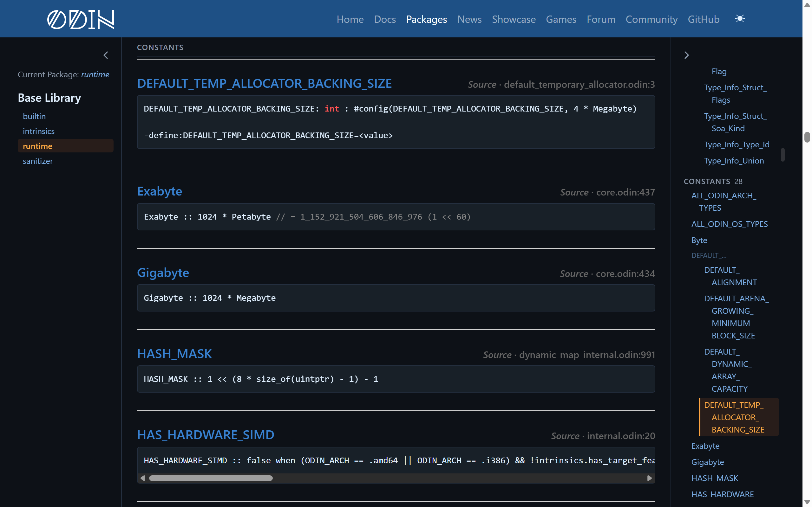Jump to ALL_ODIN_OS_TYPES in contents
The width and height of the screenshot is (812, 507).
coord(730,224)
